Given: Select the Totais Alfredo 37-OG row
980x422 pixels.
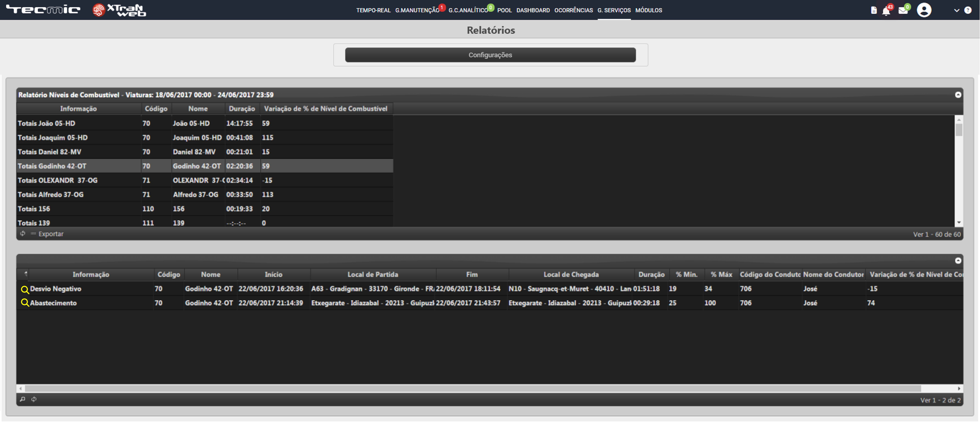Looking at the screenshot, I should pos(205,195).
